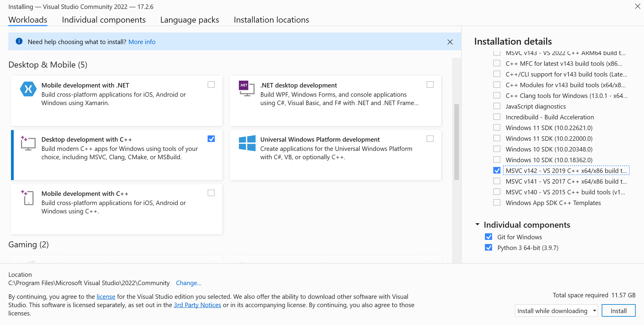Switch to the Workloads tab

tap(28, 20)
